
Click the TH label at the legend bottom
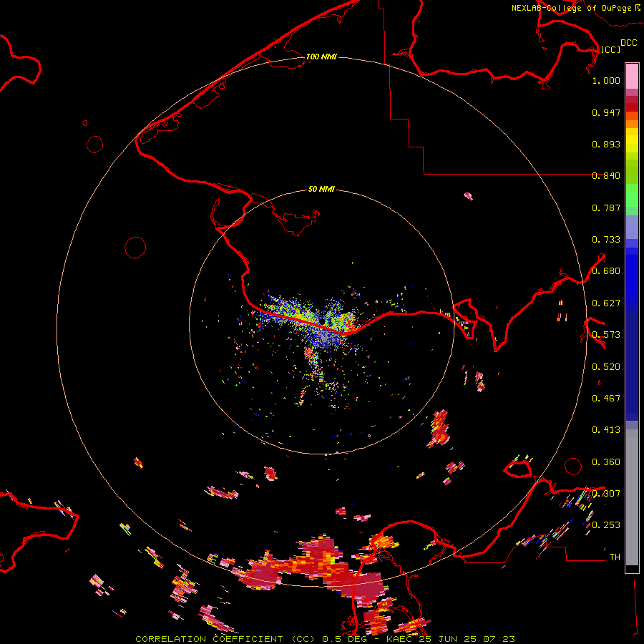click(615, 557)
